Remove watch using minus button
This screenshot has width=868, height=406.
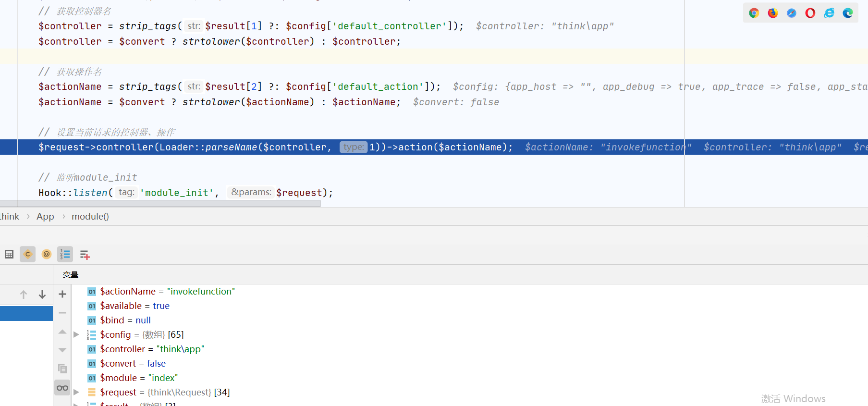click(62, 313)
